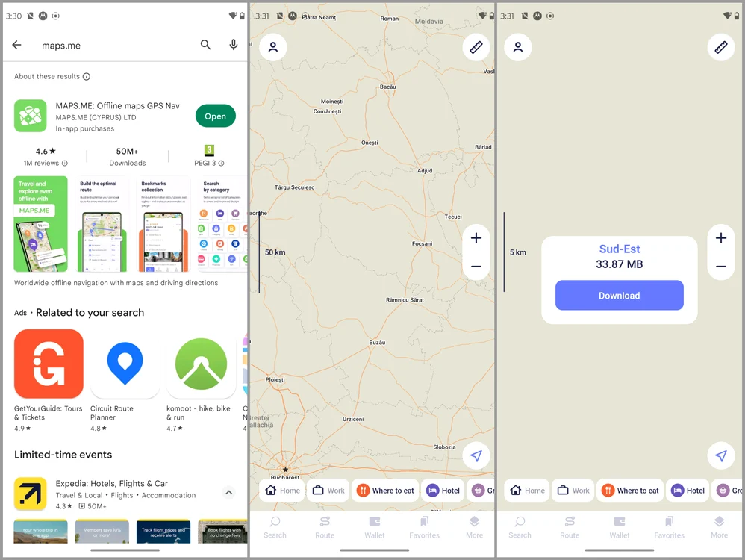Screen dimensions: 745x560
Task: Tap profile icon on right download screen
Action: coord(518,46)
